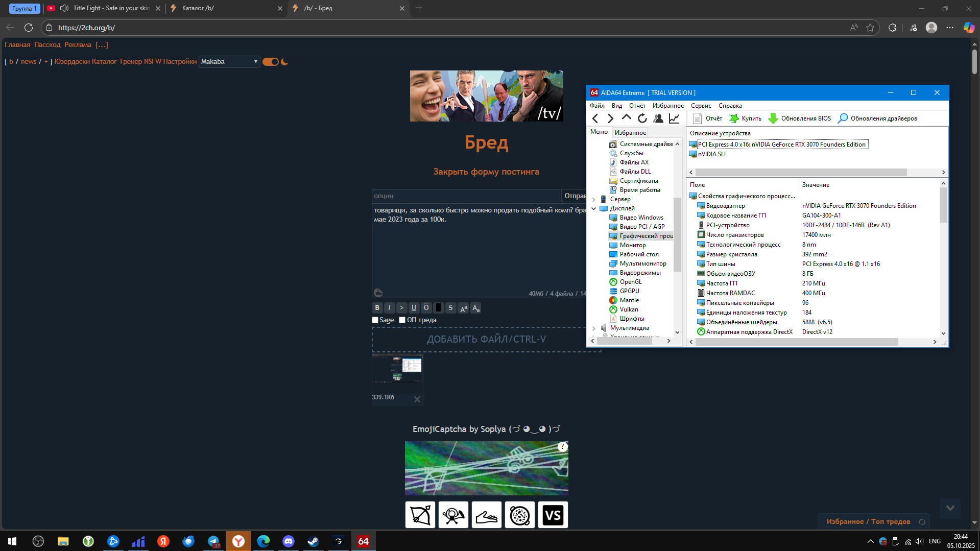
Task: Apply spoiler formatting with black button
Action: [x=439, y=308]
